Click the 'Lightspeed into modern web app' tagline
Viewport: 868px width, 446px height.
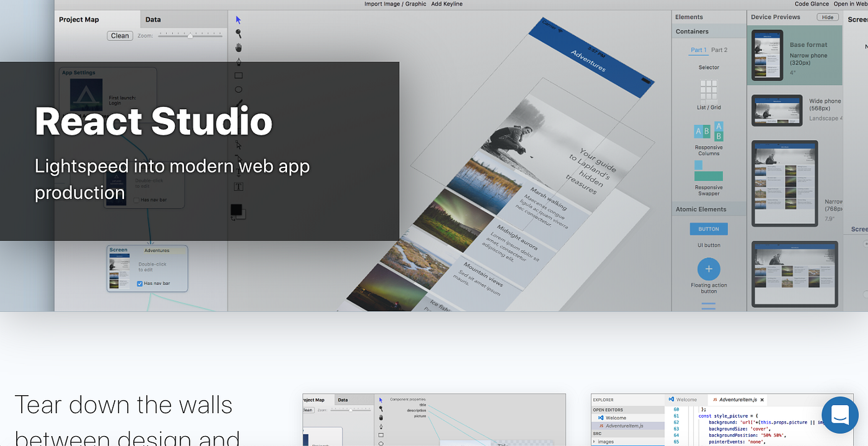[x=172, y=166]
